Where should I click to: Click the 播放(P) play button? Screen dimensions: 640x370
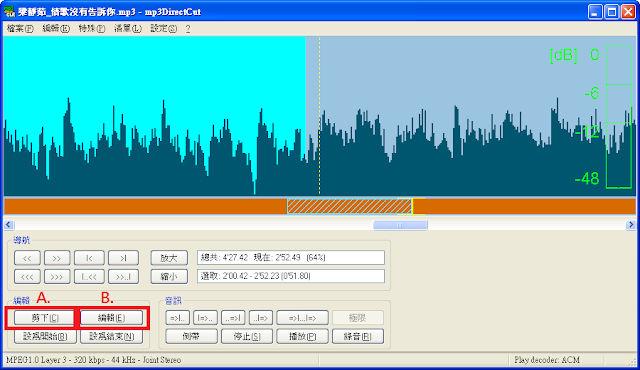[302, 337]
